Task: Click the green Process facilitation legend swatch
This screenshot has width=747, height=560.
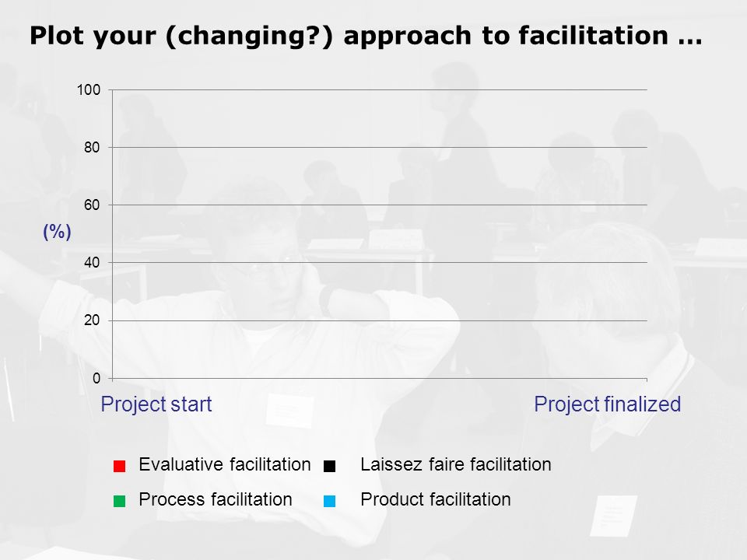Action: [119, 501]
